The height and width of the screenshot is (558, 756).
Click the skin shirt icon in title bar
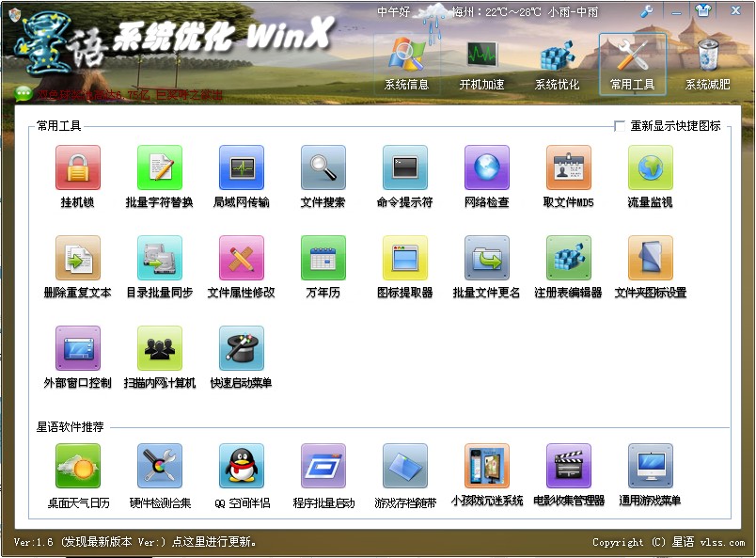(x=703, y=12)
